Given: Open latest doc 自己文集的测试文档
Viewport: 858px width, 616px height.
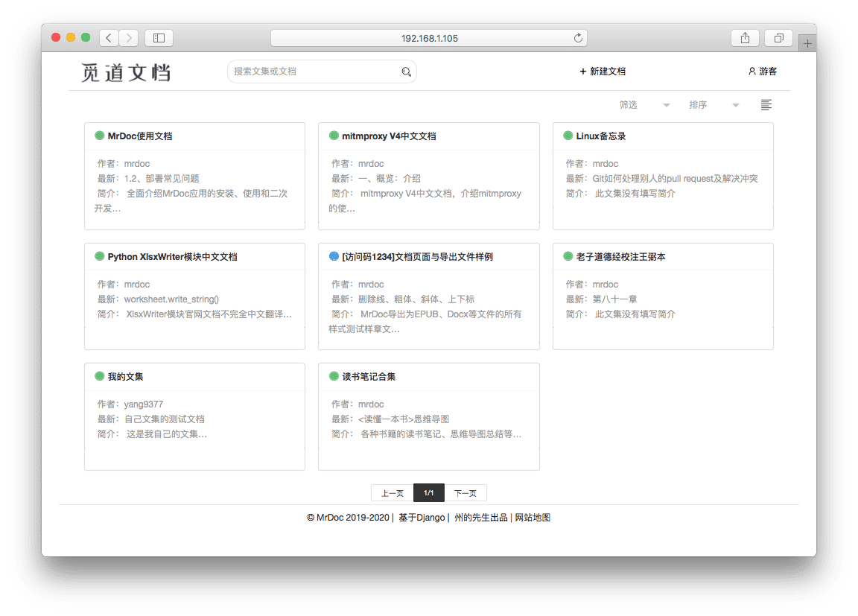Looking at the screenshot, I should [x=164, y=419].
